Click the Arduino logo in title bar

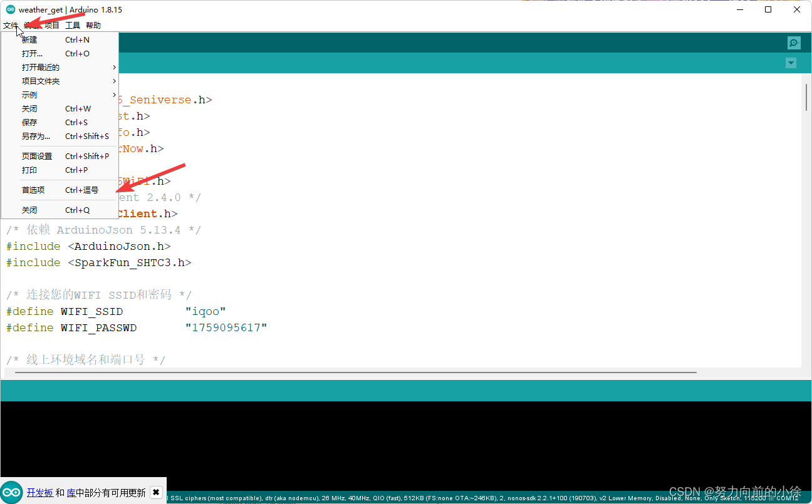11,9
